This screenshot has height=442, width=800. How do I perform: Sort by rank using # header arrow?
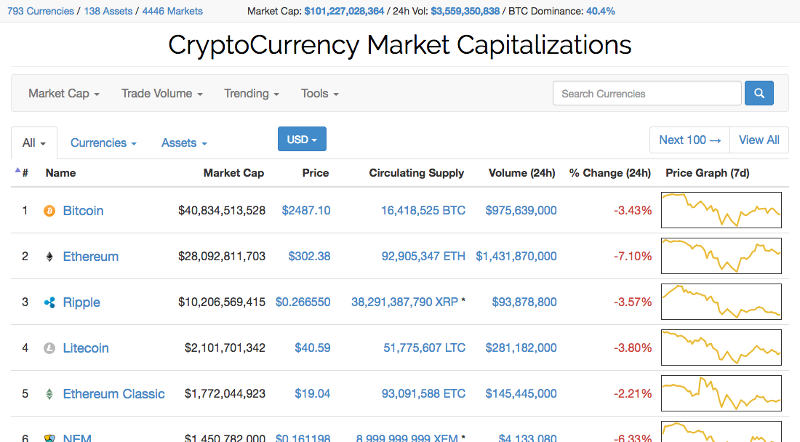[x=21, y=173]
